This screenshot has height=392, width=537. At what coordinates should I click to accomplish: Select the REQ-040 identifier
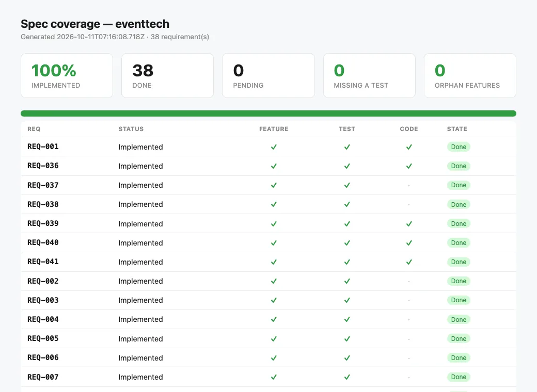pyautogui.click(x=43, y=242)
